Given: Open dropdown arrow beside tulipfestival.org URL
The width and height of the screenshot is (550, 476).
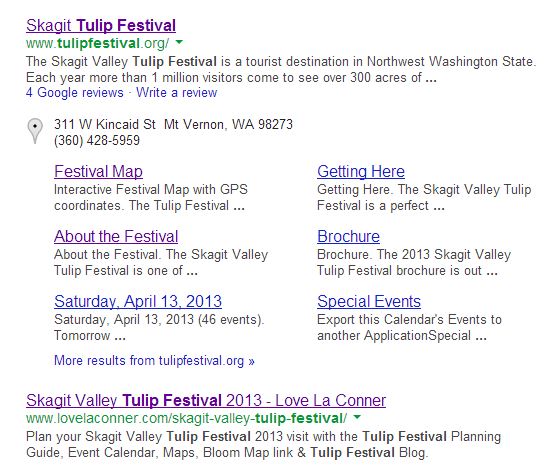Looking at the screenshot, I should (179, 42).
